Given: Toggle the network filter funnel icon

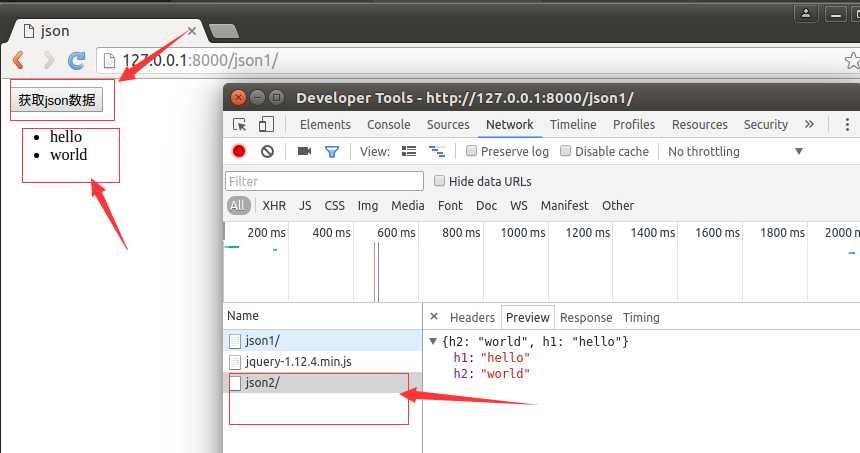Looking at the screenshot, I should click(332, 151).
